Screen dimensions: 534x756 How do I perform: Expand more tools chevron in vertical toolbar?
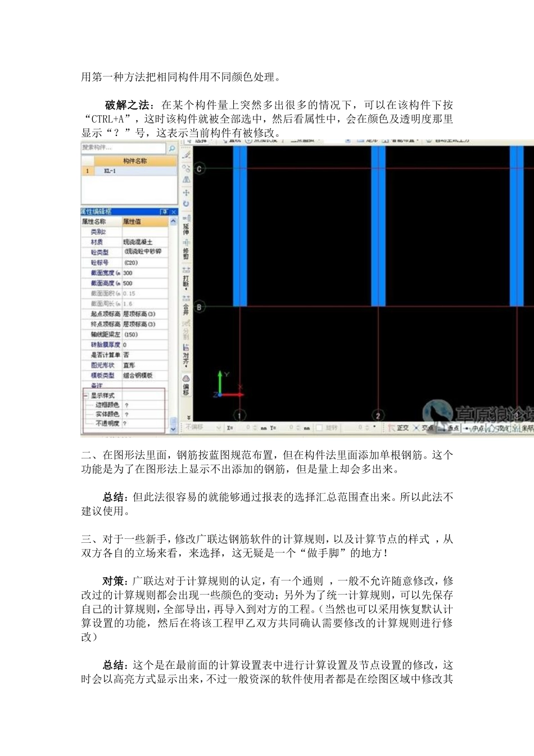point(188,417)
